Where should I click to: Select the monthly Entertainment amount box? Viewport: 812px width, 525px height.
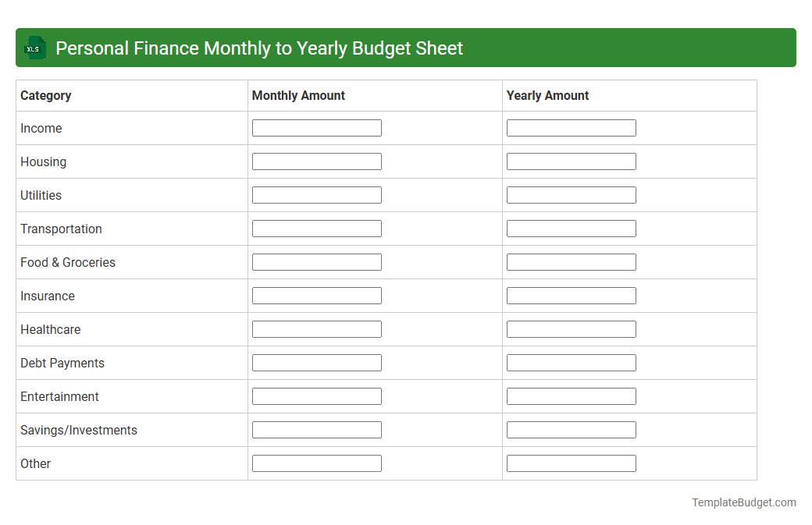click(316, 396)
